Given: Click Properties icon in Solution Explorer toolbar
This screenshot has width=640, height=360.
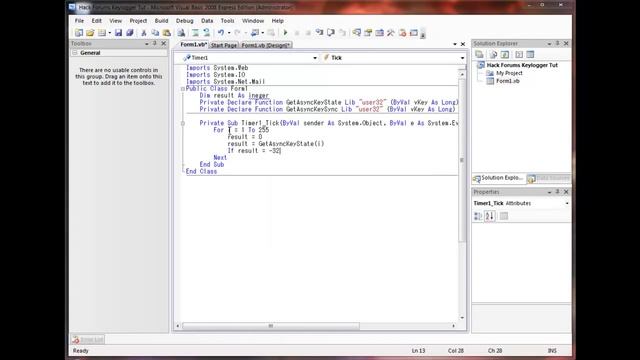Looking at the screenshot, I should 479,54.
